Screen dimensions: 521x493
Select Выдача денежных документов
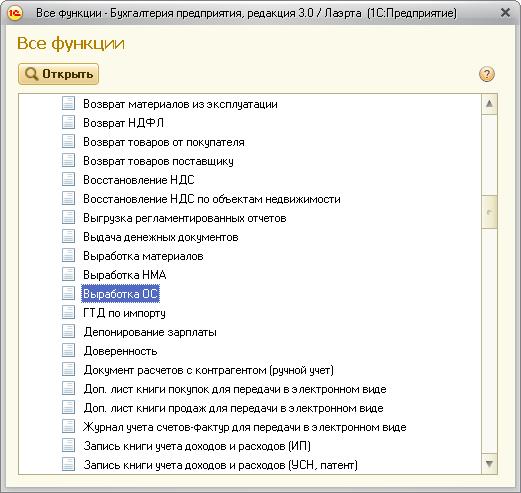tap(161, 237)
